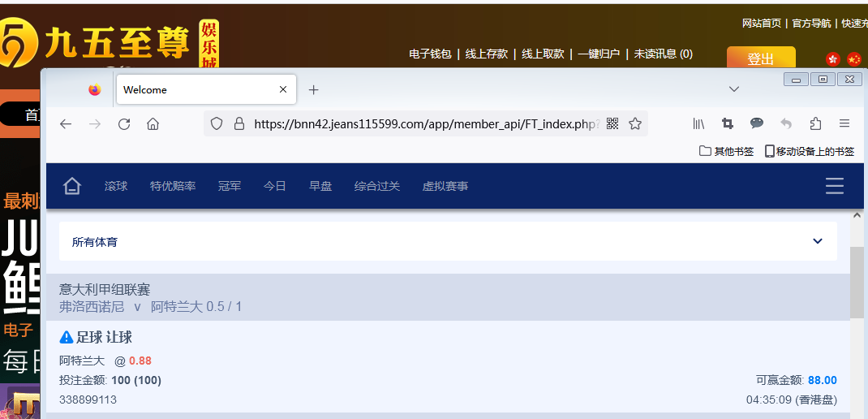The image size is (868, 419).
Task: Select the 今日 tab
Action: click(274, 186)
